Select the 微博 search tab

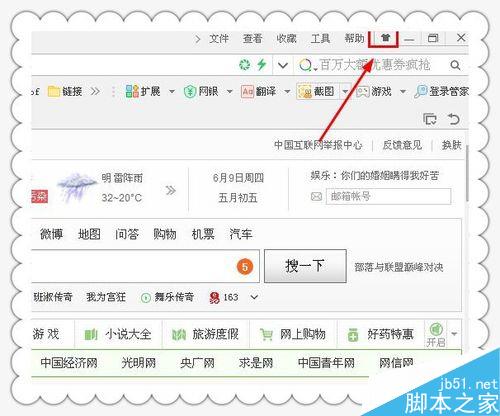click(x=51, y=234)
